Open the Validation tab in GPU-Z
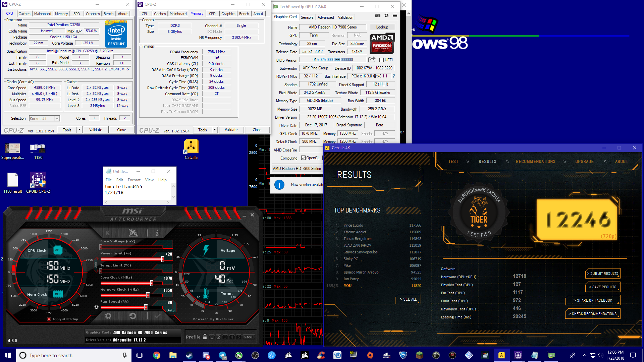The height and width of the screenshot is (362, 644). pos(345,17)
